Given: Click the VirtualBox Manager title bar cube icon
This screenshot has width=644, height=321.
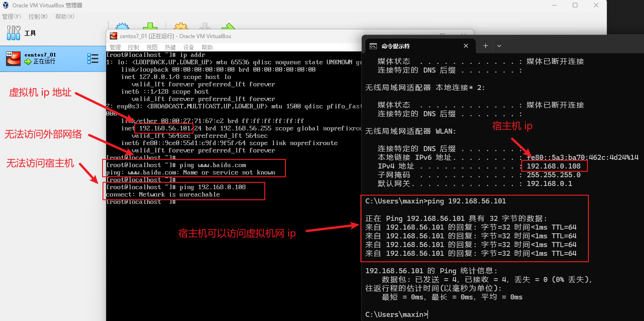Looking at the screenshot, I should [x=6, y=5].
